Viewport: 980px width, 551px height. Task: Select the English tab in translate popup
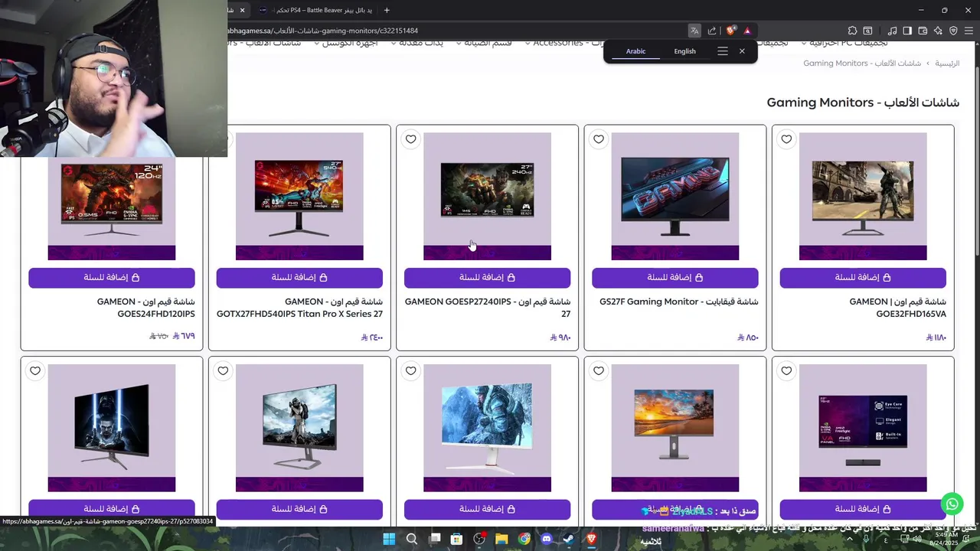click(684, 51)
